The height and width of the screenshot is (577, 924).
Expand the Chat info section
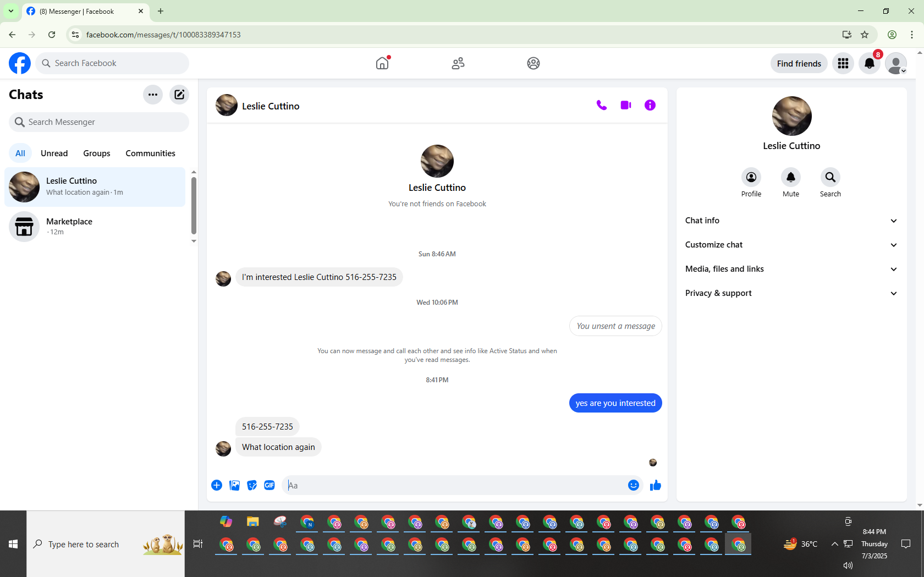791,221
